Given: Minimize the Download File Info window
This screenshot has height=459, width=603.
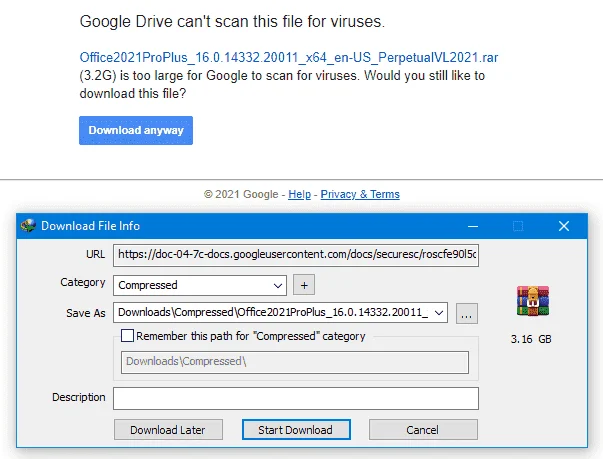Looking at the screenshot, I should pyautogui.click(x=473, y=226).
